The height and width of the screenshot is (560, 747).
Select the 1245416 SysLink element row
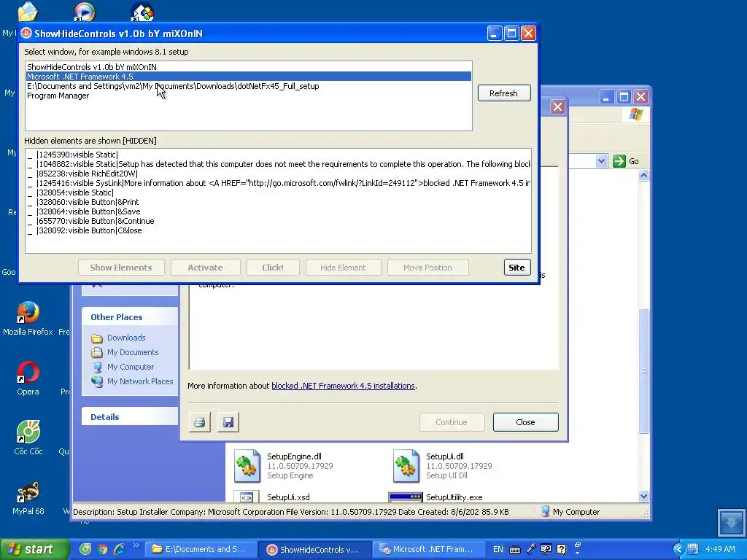pyautogui.click(x=278, y=183)
